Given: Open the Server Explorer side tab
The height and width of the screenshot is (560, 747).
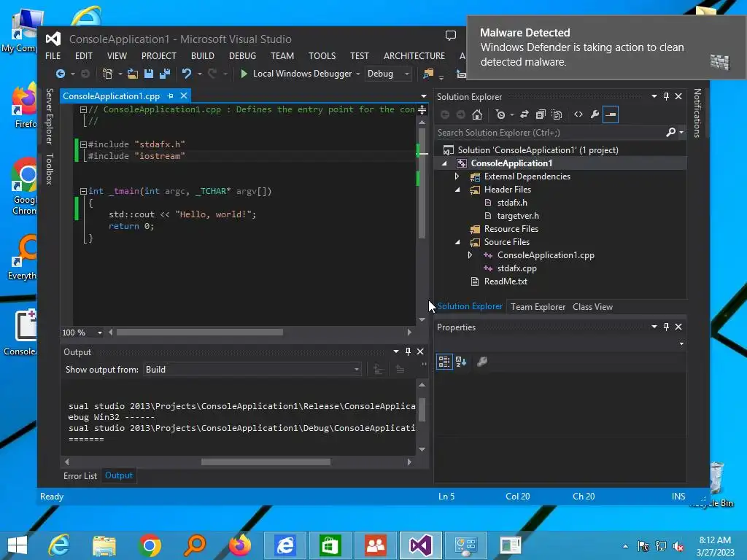Looking at the screenshot, I should tap(49, 116).
